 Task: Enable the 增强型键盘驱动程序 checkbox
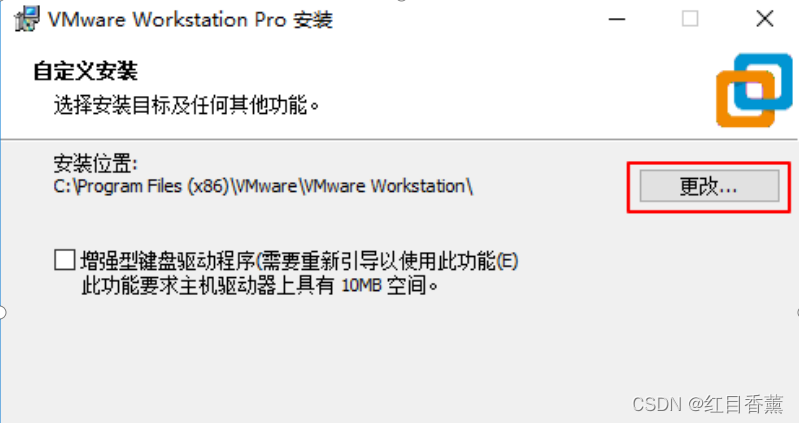[65, 260]
